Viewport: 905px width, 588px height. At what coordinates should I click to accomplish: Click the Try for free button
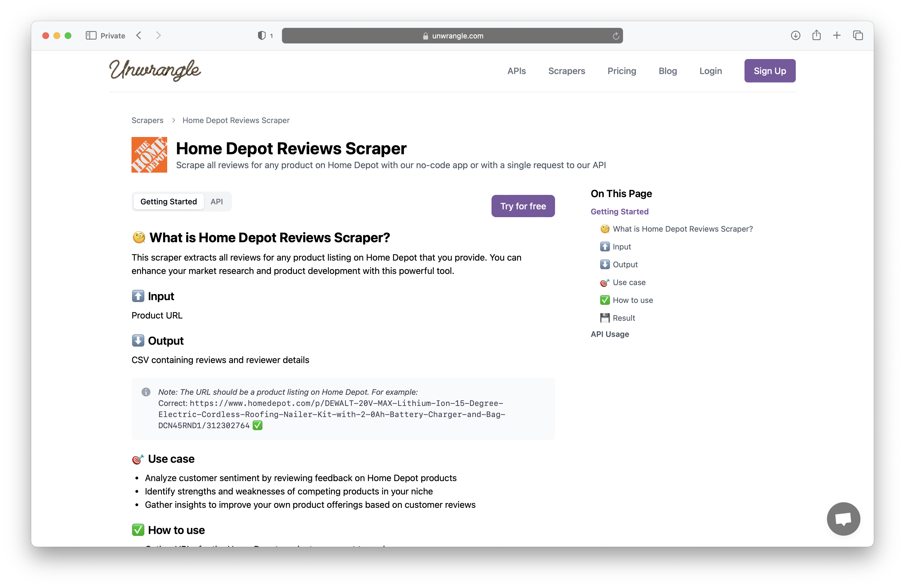(523, 206)
